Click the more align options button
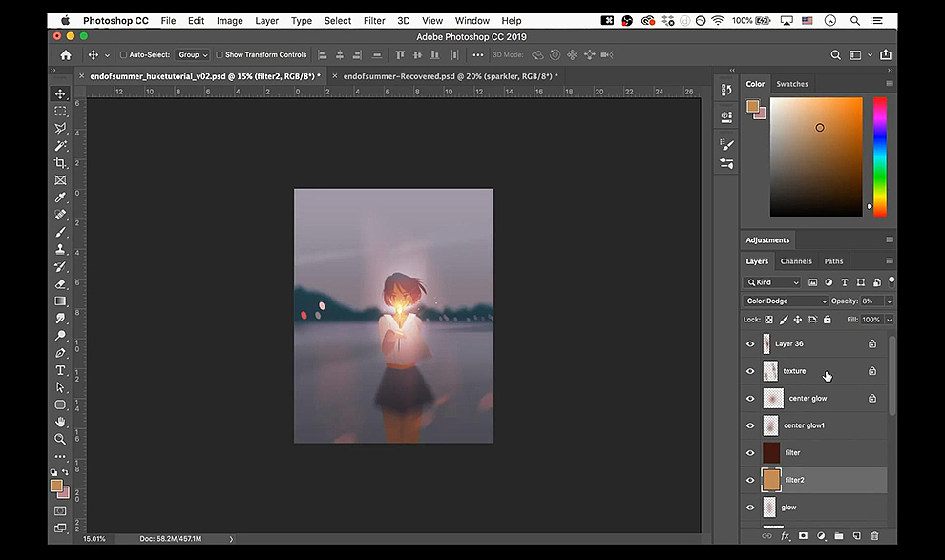This screenshot has width=945, height=560. (477, 54)
